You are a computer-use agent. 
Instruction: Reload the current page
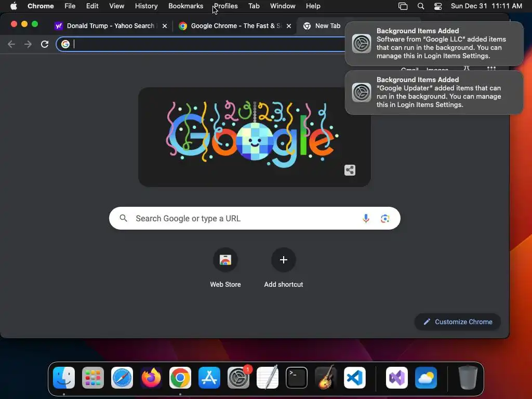[x=45, y=44]
